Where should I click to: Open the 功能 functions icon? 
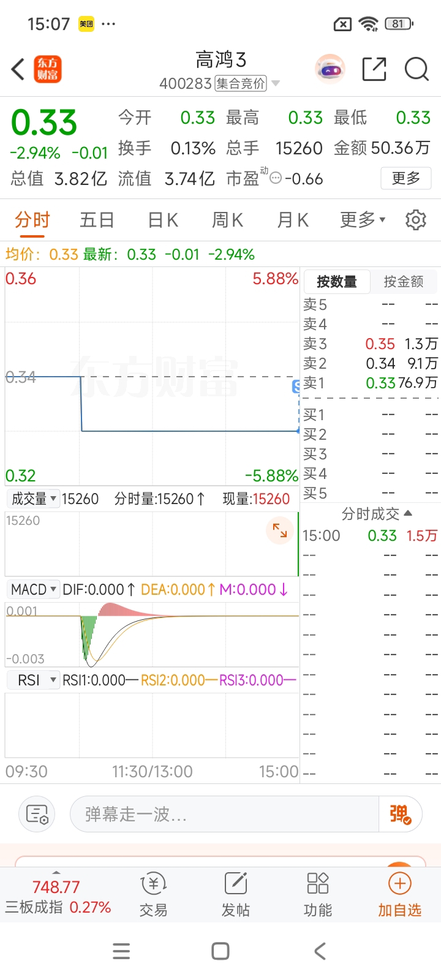coord(317,894)
